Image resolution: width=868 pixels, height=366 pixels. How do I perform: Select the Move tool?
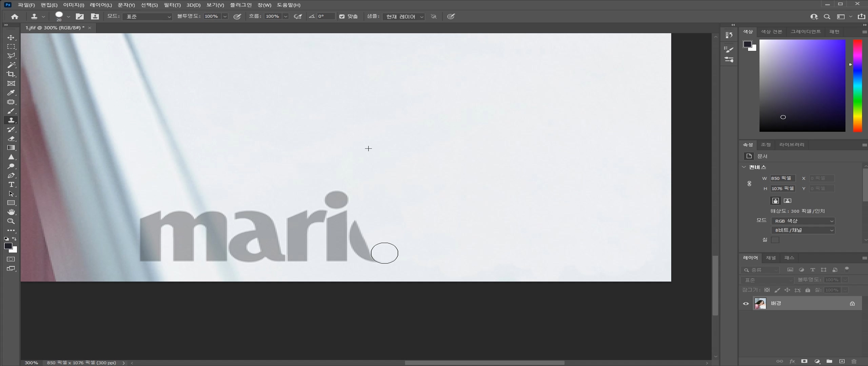[x=11, y=38]
